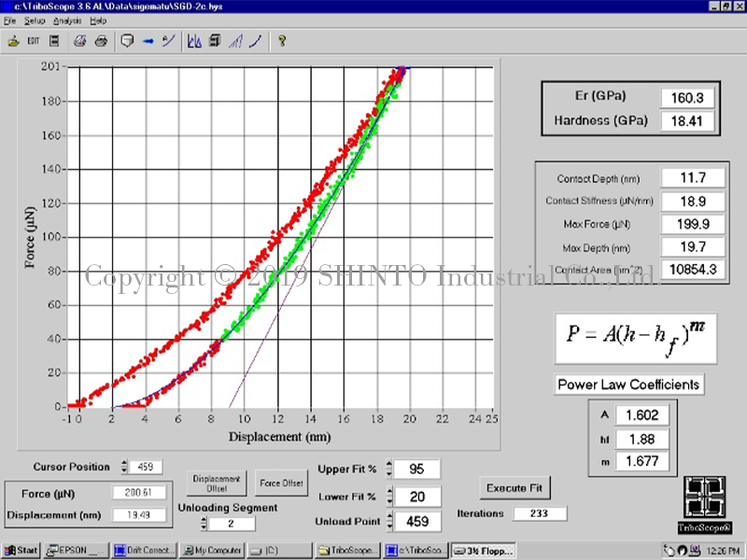The height and width of the screenshot is (560, 747).
Task: Click the Displacement Offset button
Action: click(217, 483)
